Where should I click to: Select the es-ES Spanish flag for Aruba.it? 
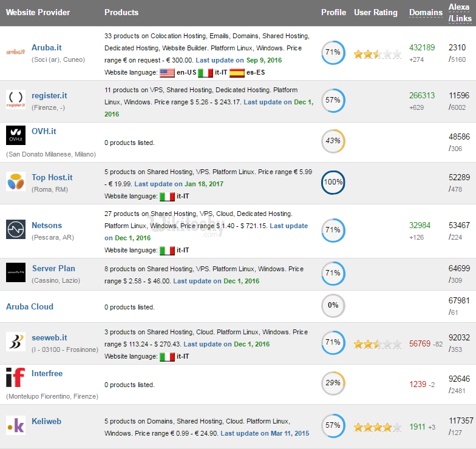point(237,73)
